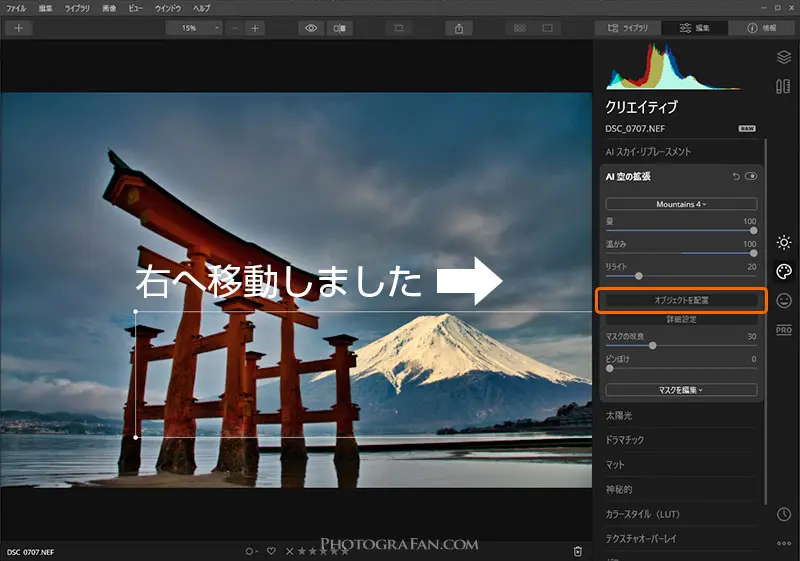Image resolution: width=800 pixels, height=561 pixels.
Task: Click the add image plus button
Action: click(x=19, y=28)
